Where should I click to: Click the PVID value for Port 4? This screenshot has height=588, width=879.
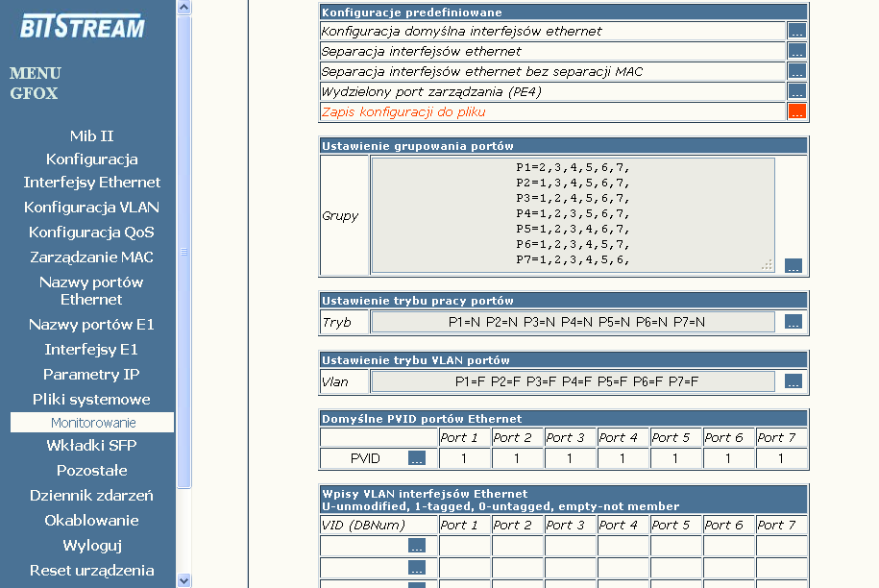pos(623,458)
